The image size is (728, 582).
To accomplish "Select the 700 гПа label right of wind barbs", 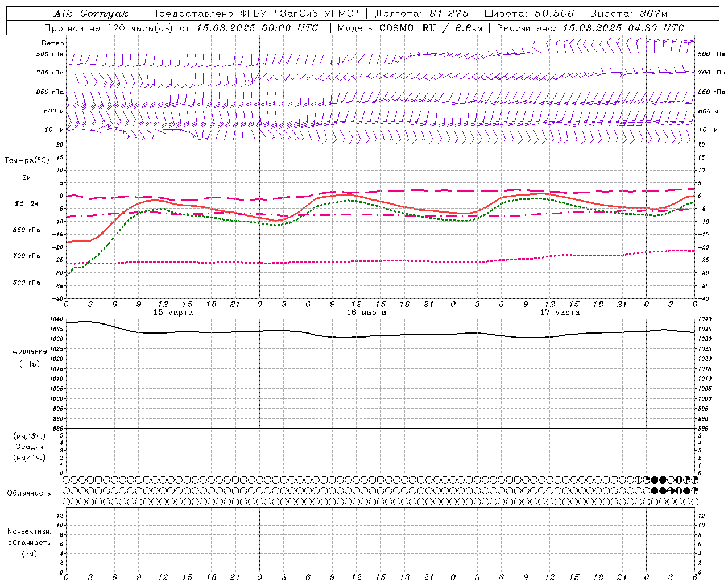I will coord(712,73).
